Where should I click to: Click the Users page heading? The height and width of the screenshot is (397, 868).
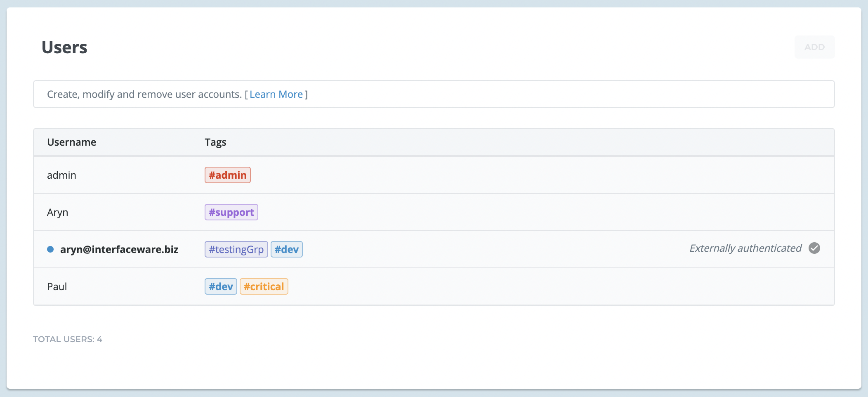tap(64, 47)
